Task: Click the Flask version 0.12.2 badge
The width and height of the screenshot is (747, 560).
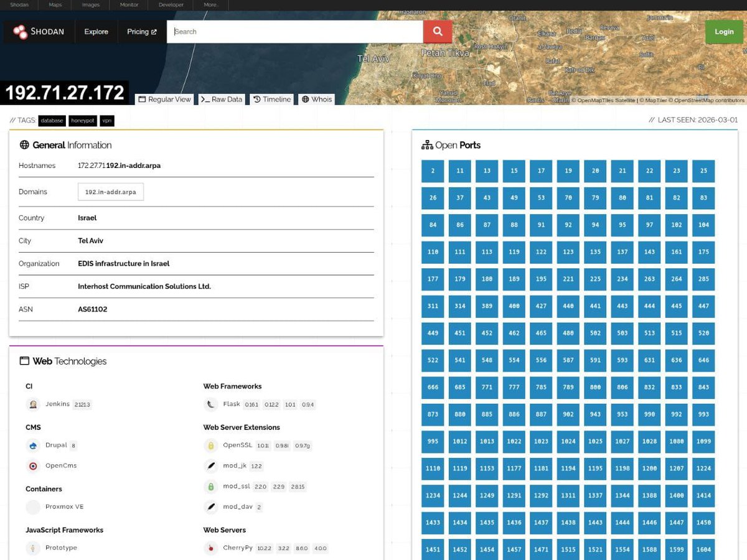Action: click(x=271, y=404)
